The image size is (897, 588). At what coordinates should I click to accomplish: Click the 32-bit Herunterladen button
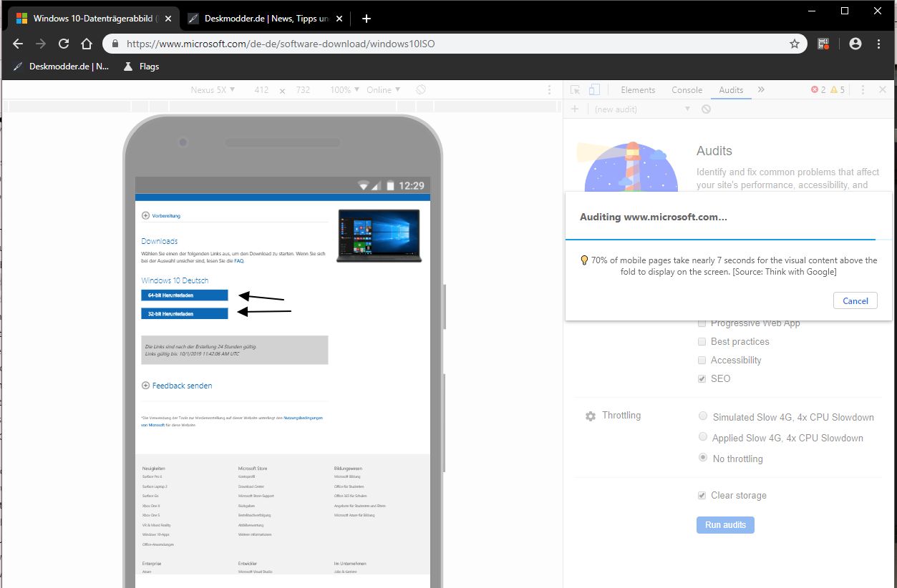[x=185, y=313]
